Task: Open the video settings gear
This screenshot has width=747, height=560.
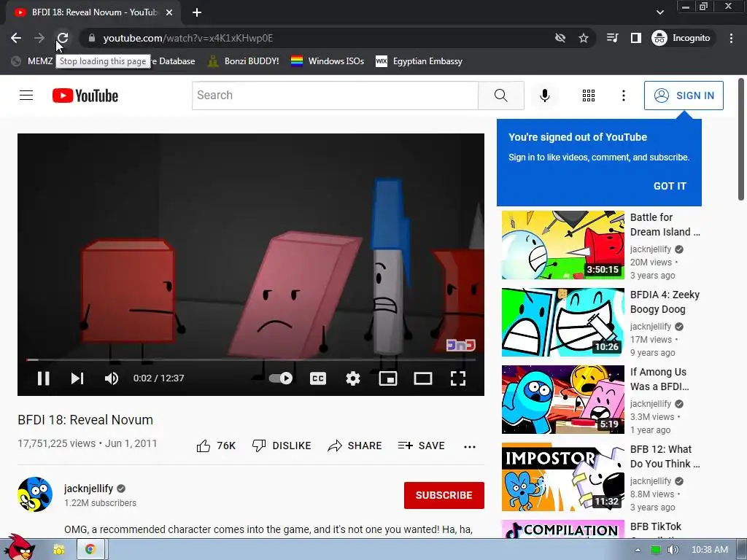Action: [353, 378]
